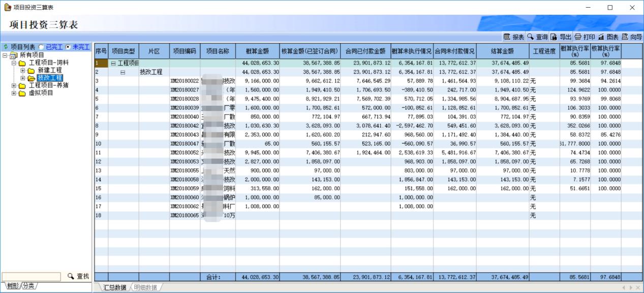This screenshot has height=293, width=644.
Task: Launch the 向导 wizard
Action: [632, 37]
